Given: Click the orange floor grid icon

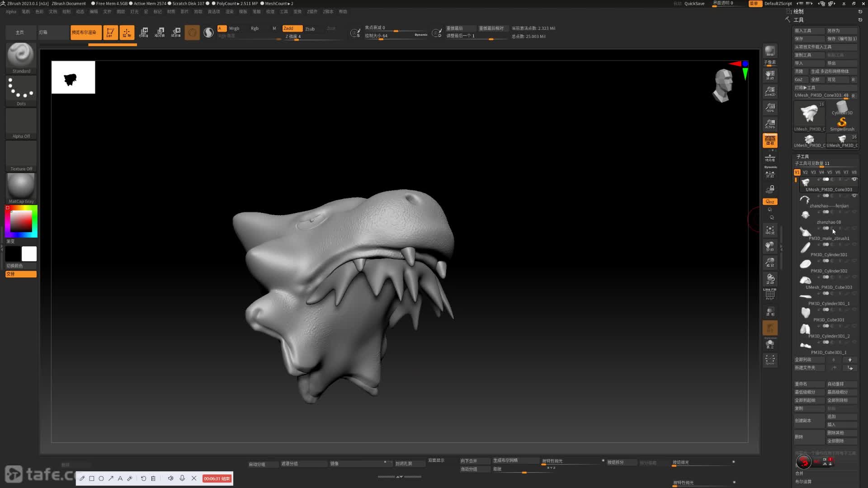Looking at the screenshot, I should (770, 140).
